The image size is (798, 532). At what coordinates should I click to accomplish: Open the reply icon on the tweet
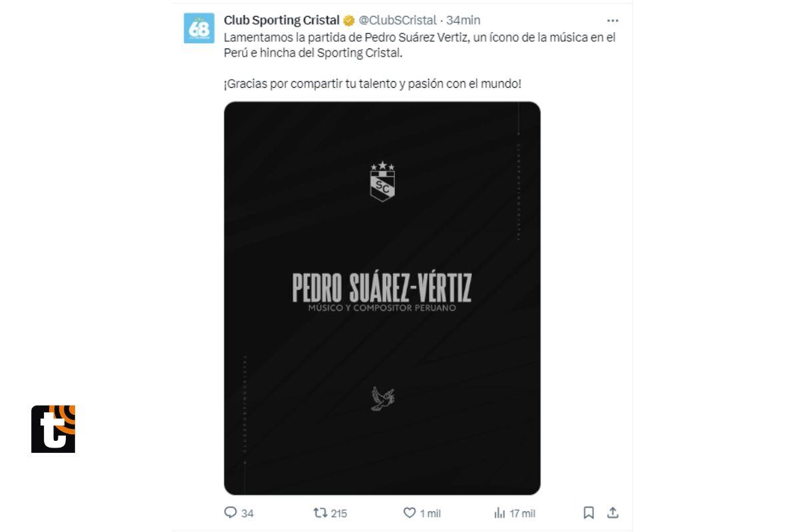[229, 513]
